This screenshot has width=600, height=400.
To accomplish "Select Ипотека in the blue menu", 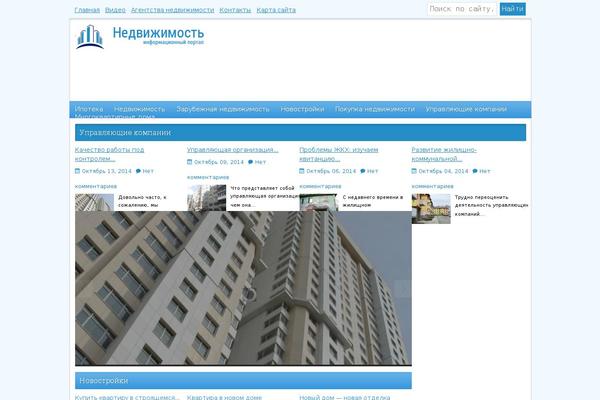I will click(89, 109).
